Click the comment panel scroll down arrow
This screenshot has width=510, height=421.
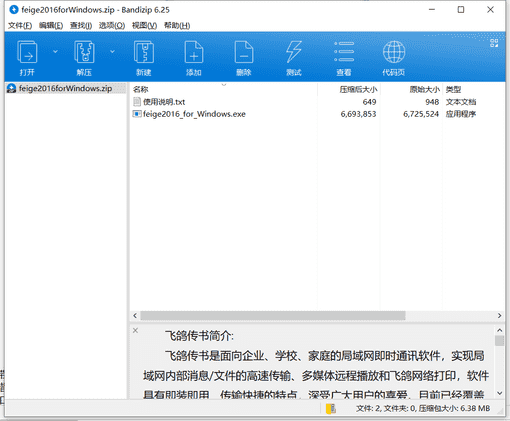[x=499, y=393]
